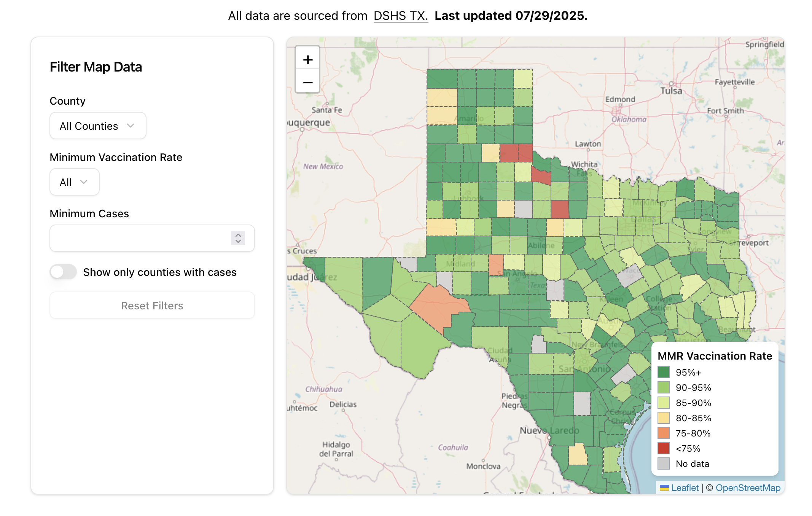812x516 pixels.
Task: Zoom out on the map
Action: (307, 82)
